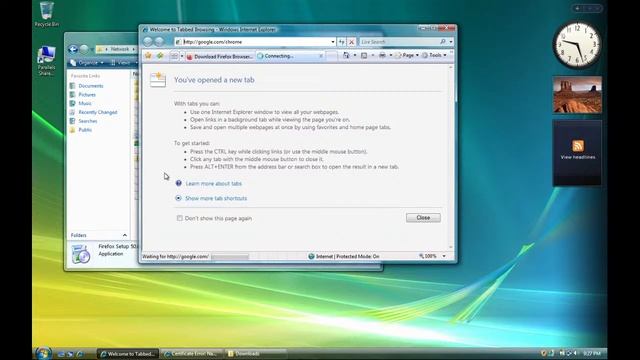Image resolution: width=640 pixels, height=360 pixels.
Task: Open Organize menu in Explorer window
Action: [87, 63]
